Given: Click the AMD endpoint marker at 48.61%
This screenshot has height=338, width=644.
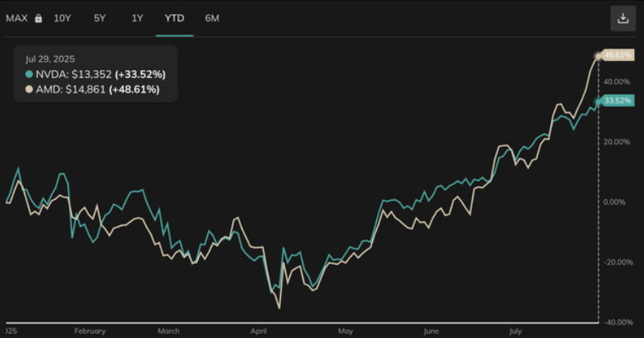Looking at the screenshot, I should pyautogui.click(x=597, y=56).
